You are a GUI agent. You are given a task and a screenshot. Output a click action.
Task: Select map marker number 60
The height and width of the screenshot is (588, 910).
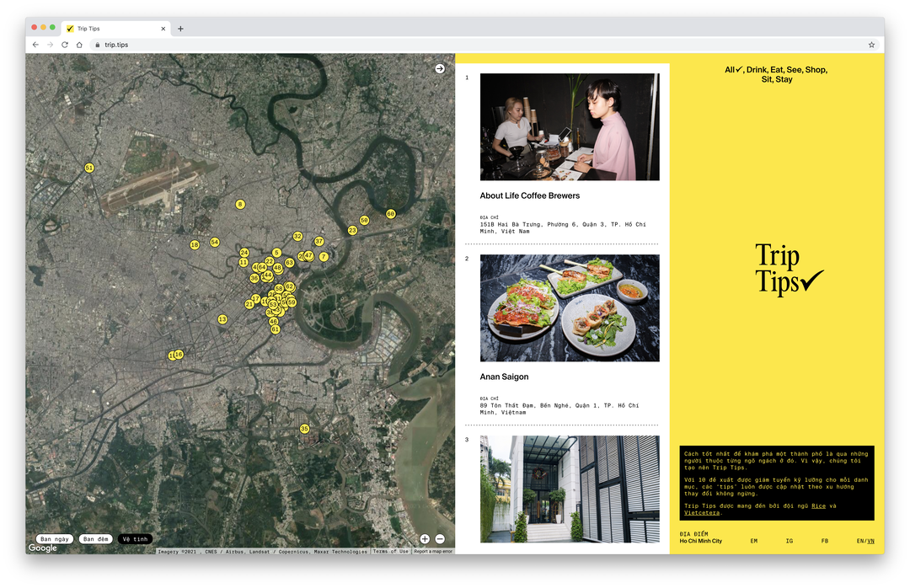pyautogui.click(x=391, y=214)
